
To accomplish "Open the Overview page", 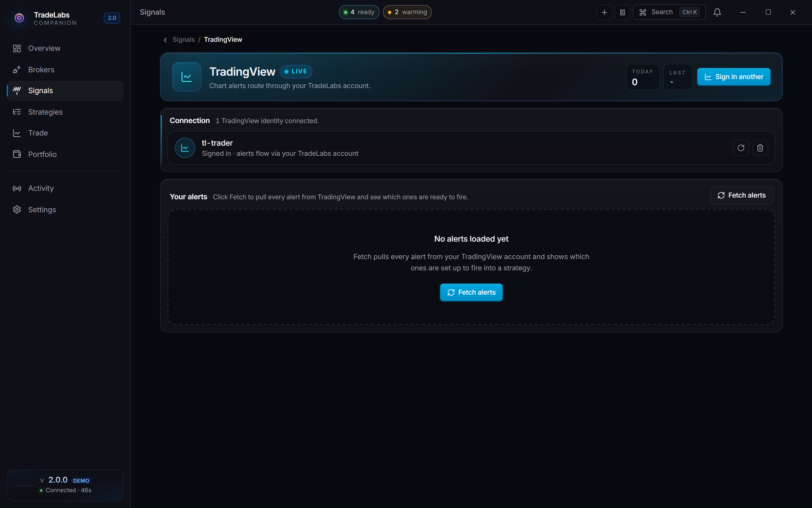I will 65,48.
